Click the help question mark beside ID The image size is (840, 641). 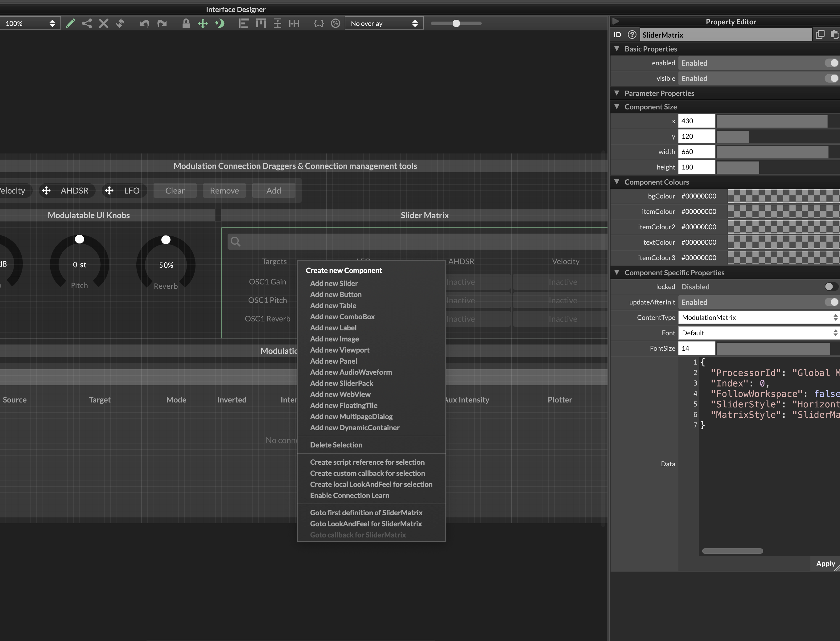[x=632, y=35]
